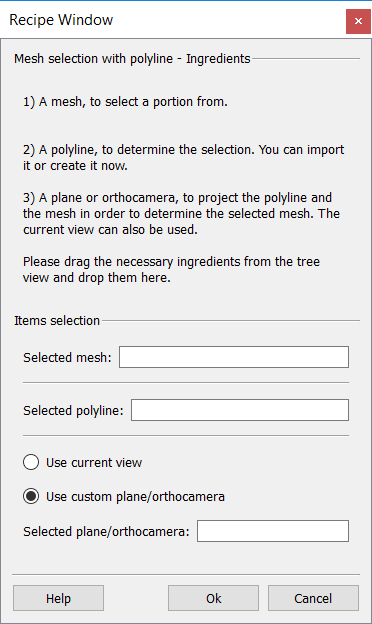Viewport: 372px width, 624px height.
Task: Select the Use current view radio button
Action: (x=31, y=462)
